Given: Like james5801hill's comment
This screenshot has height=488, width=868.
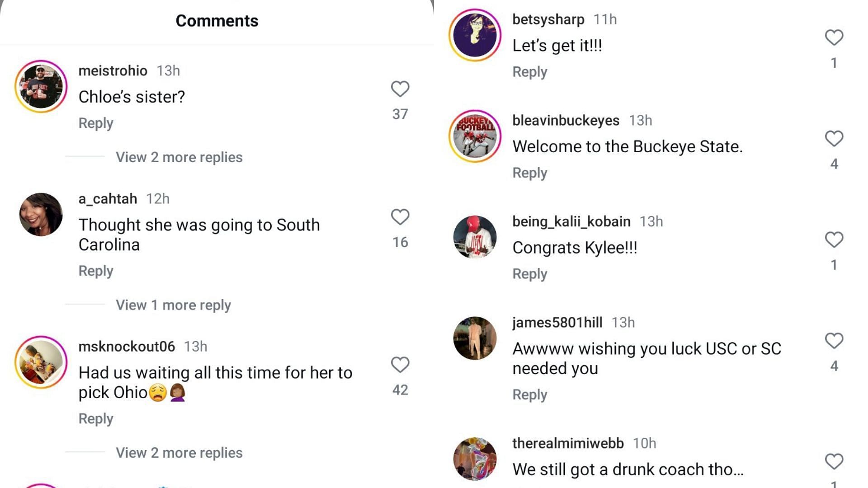Looking at the screenshot, I should 834,341.
